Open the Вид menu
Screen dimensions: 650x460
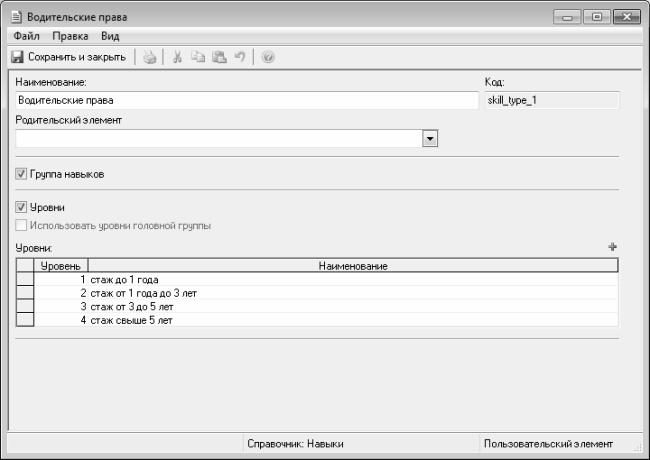coord(110,36)
